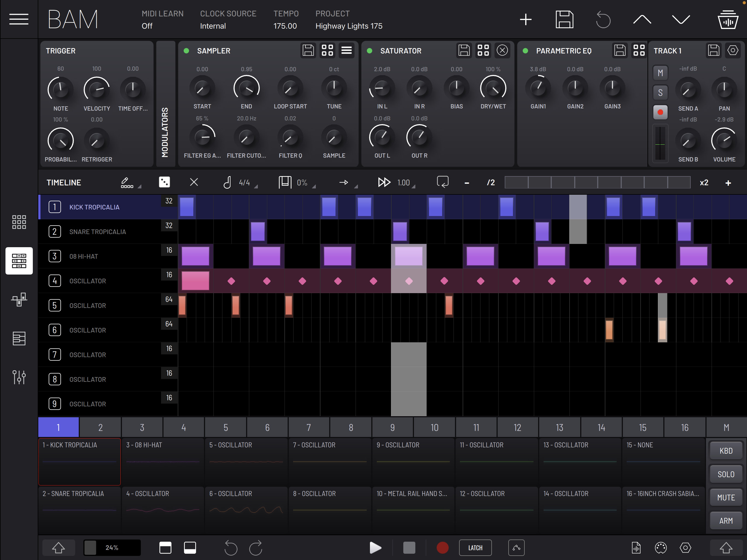The image size is (747, 560).
Task: Click the randomize dice icon in timeline
Action: tap(164, 182)
